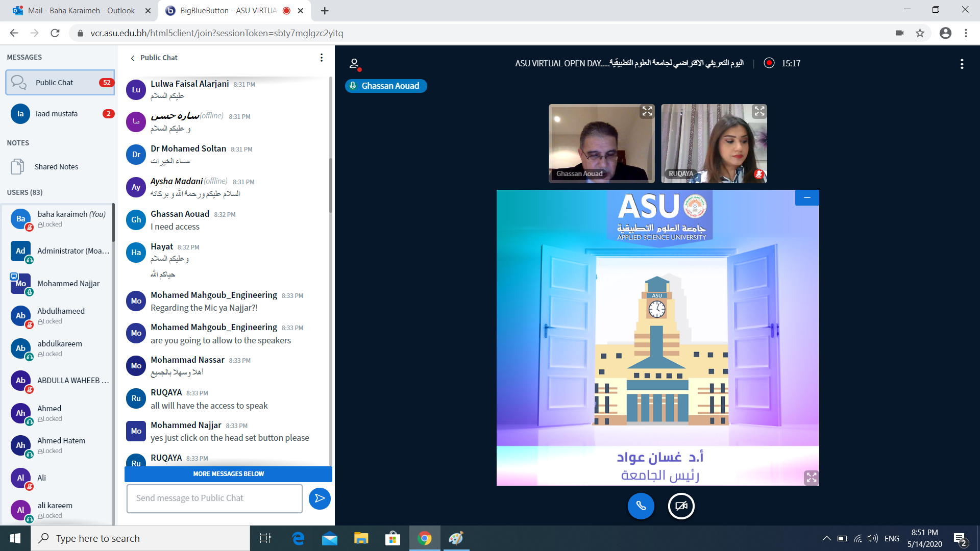Image resolution: width=980 pixels, height=551 pixels.
Task: Click the recording indicator icon
Action: pyautogui.click(x=769, y=63)
